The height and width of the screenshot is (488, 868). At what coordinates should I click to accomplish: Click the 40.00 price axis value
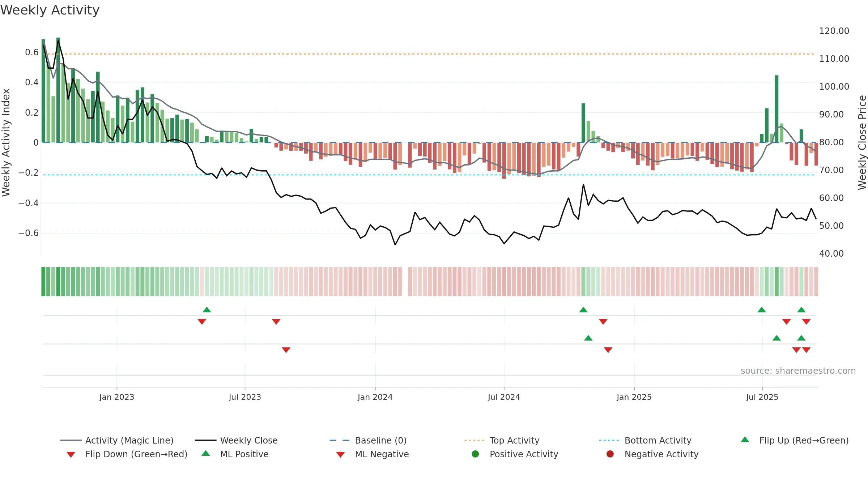pos(831,253)
